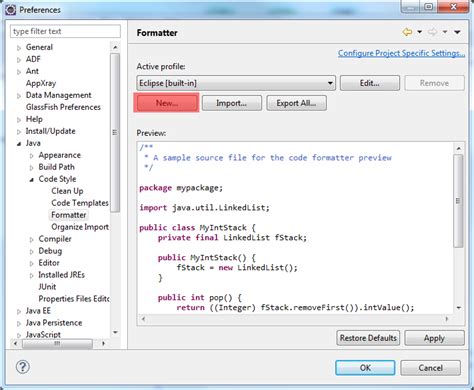Expand the Appearance node under Java

click(32, 156)
